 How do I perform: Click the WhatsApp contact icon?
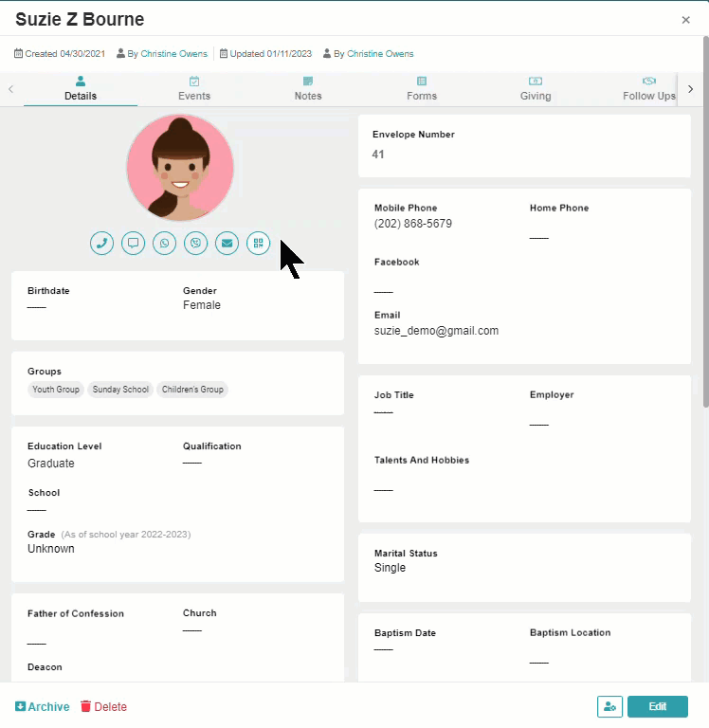tap(165, 244)
